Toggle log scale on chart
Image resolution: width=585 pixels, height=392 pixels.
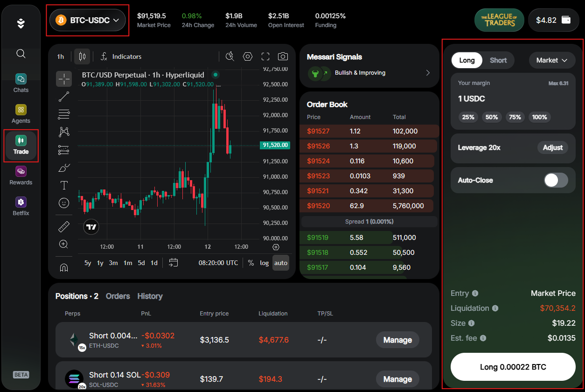click(x=265, y=263)
